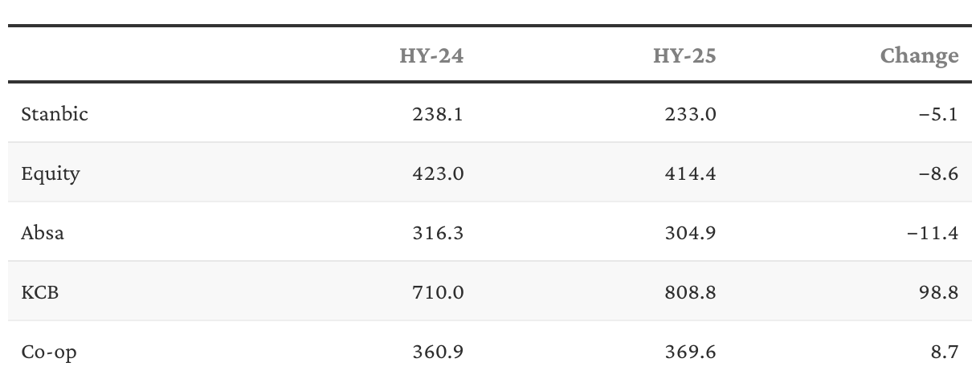Click Stanbic HY-24 value 238.1
This screenshot has width=980, height=387.
[x=439, y=114]
